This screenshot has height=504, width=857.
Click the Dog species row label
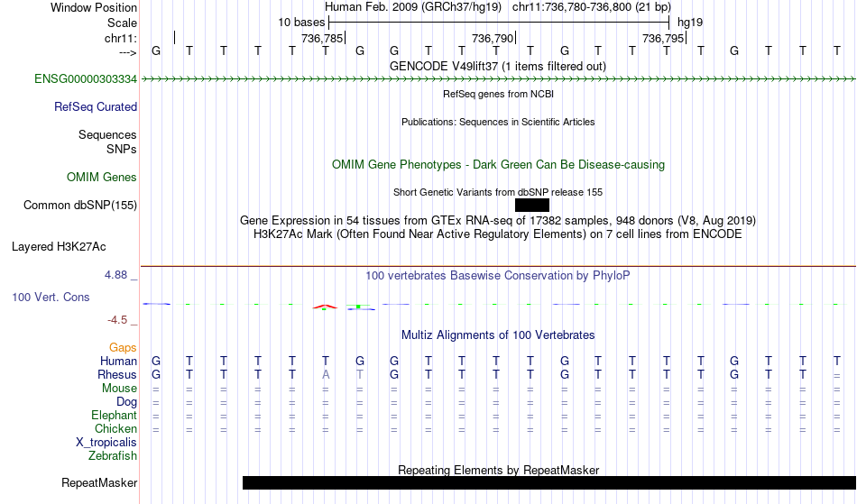click(x=126, y=402)
